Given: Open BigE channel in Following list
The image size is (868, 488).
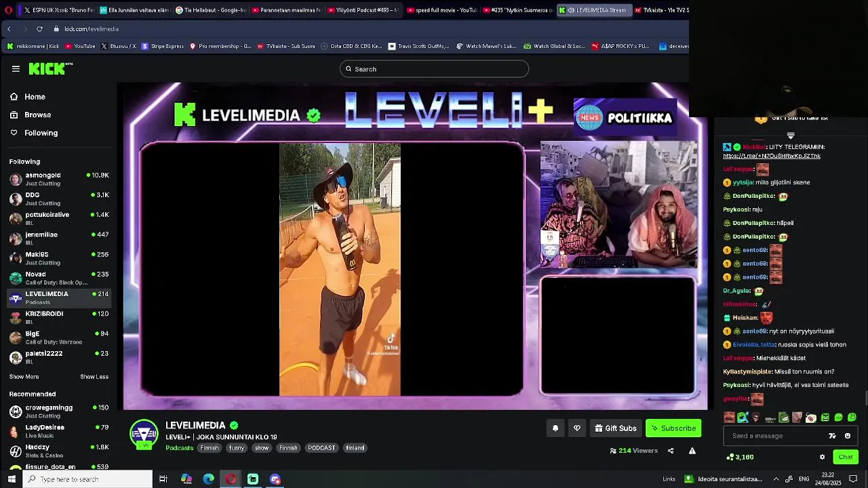Looking at the screenshot, I should click(59, 338).
